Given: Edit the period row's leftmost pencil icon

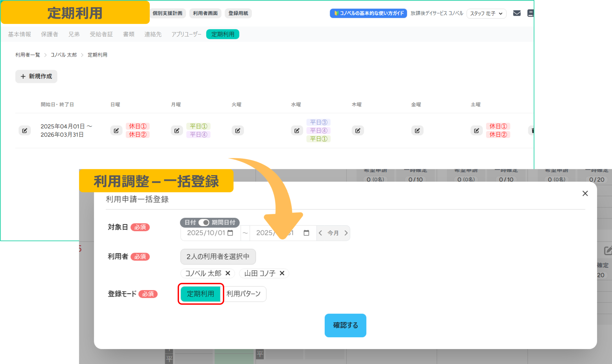Looking at the screenshot, I should tap(25, 130).
